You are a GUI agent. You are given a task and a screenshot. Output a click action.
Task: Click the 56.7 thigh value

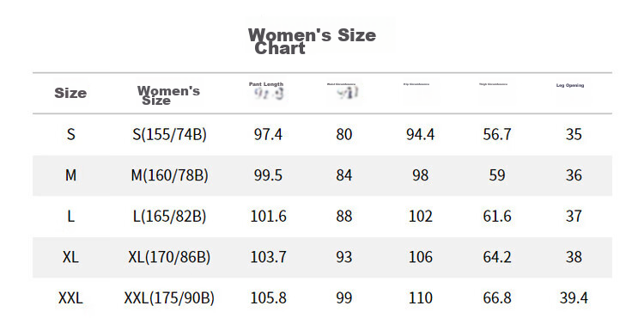point(497,135)
